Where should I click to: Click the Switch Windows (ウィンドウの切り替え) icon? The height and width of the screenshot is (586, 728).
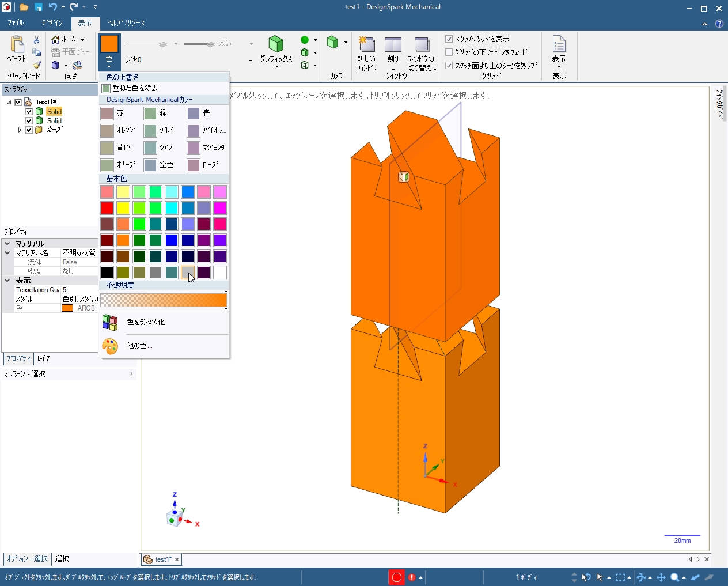tap(422, 44)
